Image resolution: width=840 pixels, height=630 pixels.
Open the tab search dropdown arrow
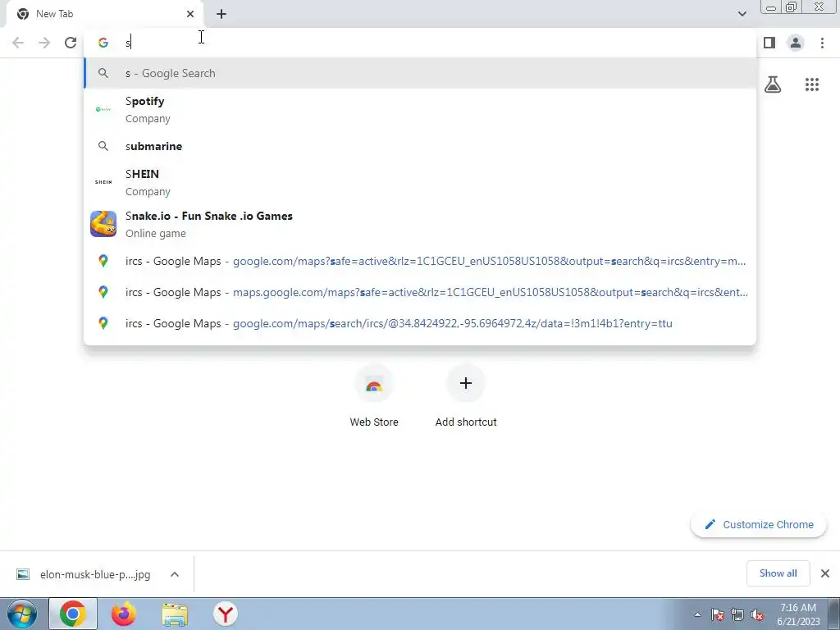pyautogui.click(x=742, y=14)
